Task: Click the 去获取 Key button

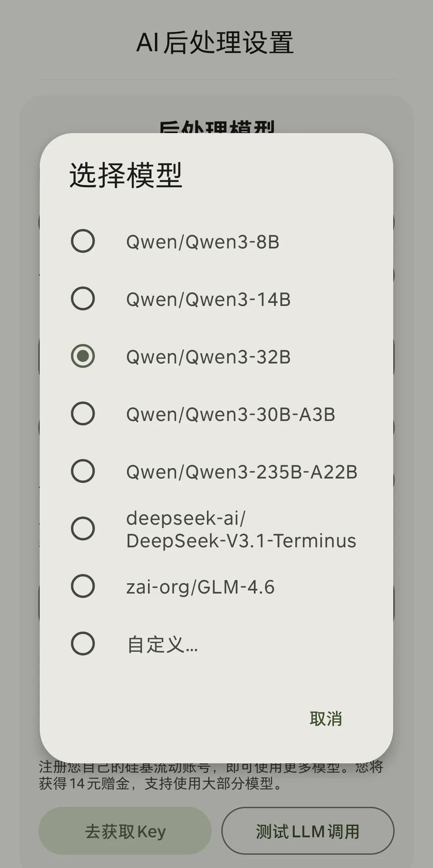Action: [x=125, y=831]
